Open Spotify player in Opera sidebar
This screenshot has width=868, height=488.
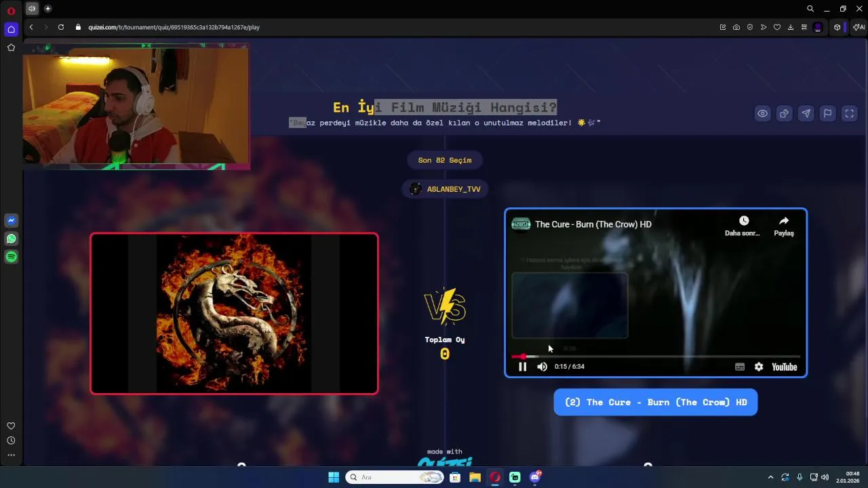[x=11, y=257]
